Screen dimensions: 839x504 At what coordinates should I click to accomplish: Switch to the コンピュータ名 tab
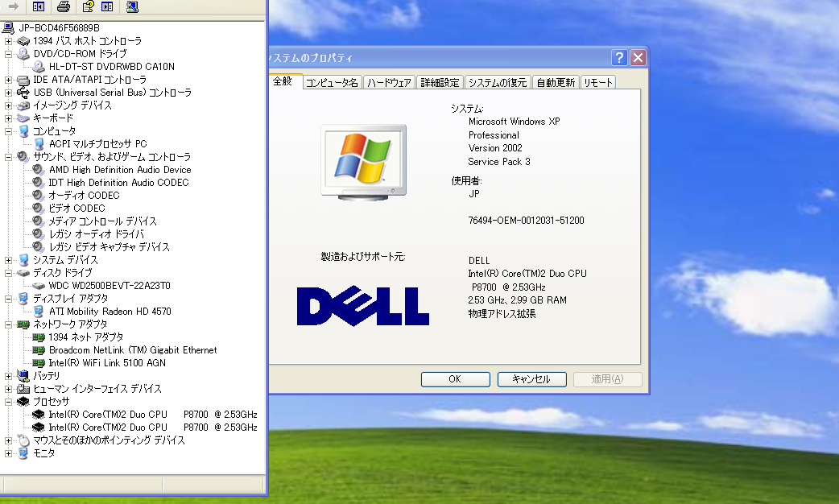332,82
